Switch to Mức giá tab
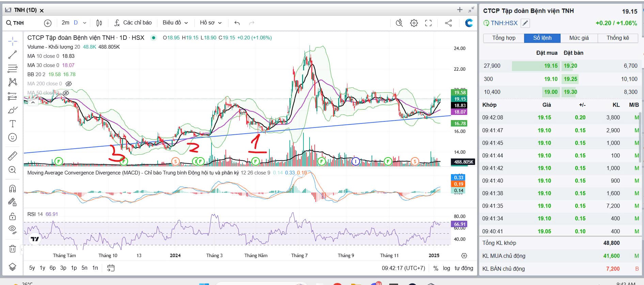Viewport: 644px width, 285px height. [x=579, y=38]
